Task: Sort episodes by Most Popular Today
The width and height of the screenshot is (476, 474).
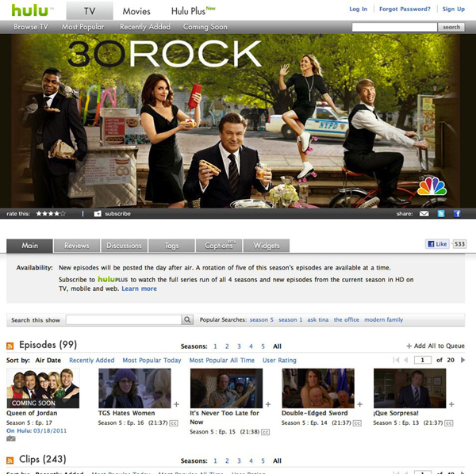Action: 152,361
